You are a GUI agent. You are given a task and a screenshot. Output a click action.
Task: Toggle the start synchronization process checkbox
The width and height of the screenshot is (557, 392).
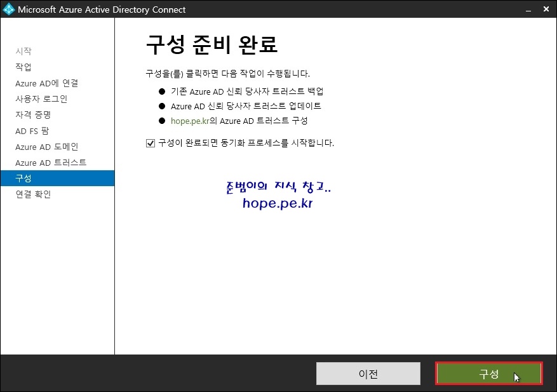click(151, 143)
